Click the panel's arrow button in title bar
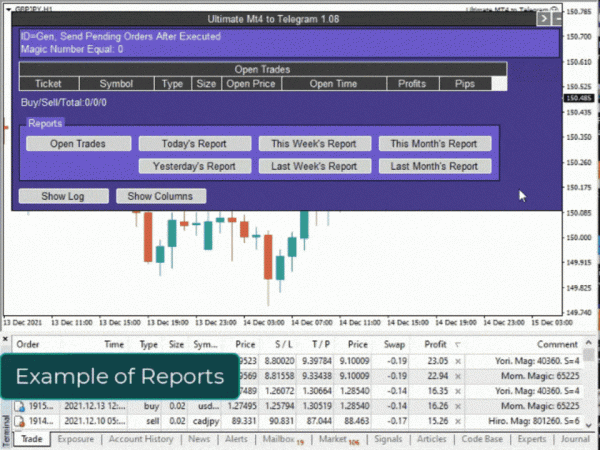This screenshot has width=600, height=450. pyautogui.click(x=543, y=19)
